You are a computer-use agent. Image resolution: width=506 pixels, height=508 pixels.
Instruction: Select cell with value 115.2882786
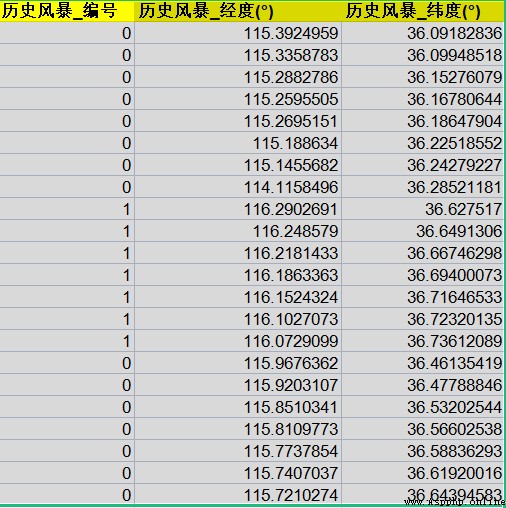pyautogui.click(x=238, y=77)
